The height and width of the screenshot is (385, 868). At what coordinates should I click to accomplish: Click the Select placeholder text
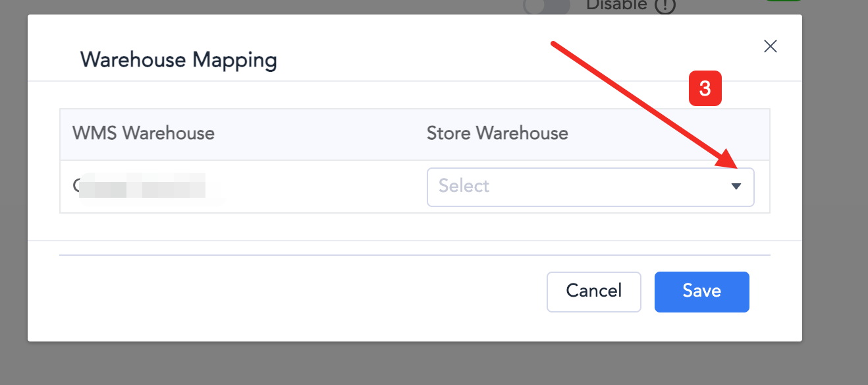pos(464,187)
